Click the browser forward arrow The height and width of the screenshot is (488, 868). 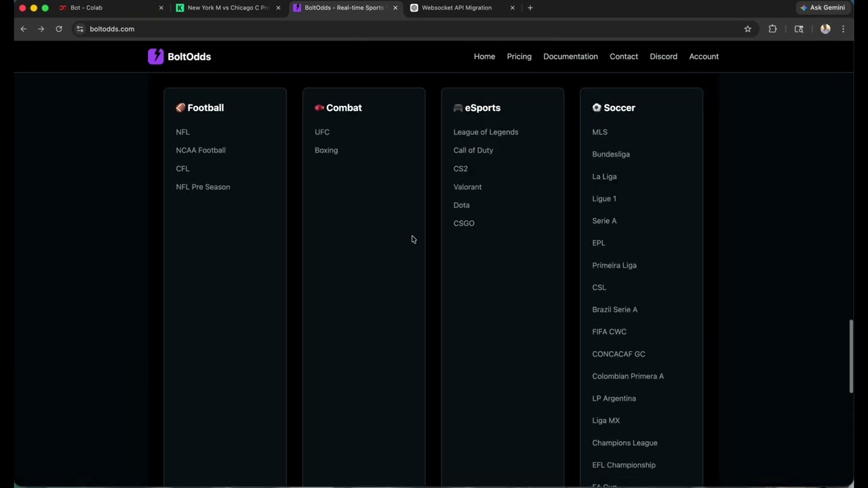coord(41,29)
